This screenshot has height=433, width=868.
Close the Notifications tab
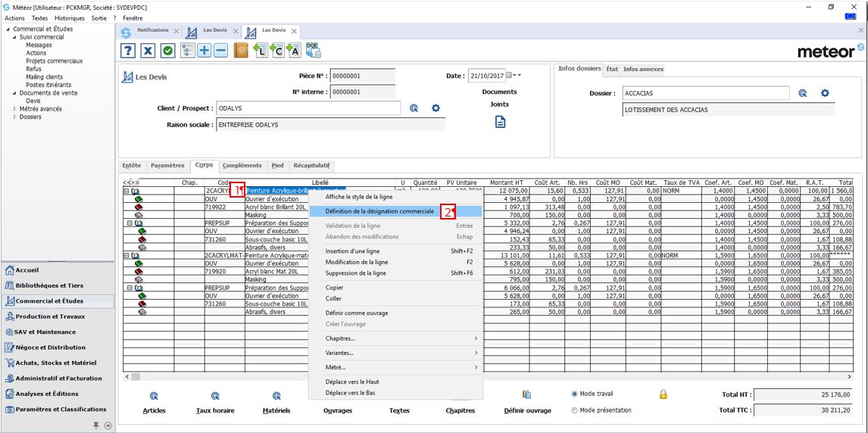coord(176,31)
